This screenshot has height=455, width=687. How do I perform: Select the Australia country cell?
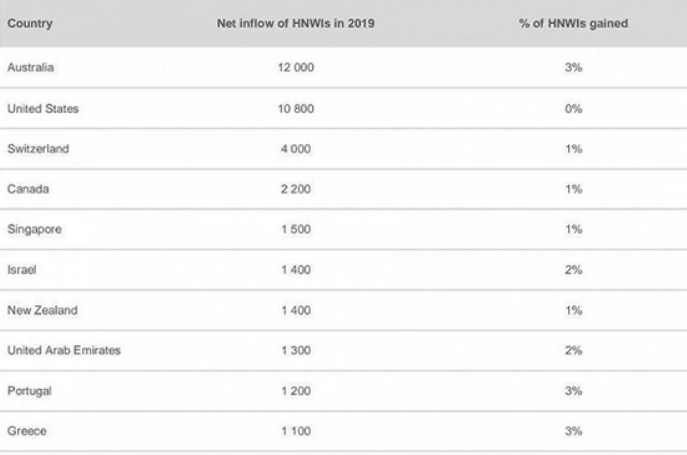(30, 66)
